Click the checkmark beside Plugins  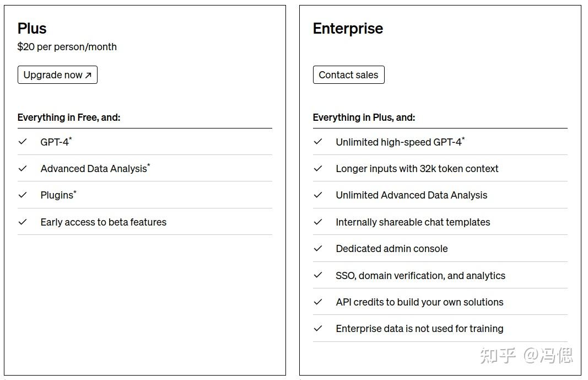[23, 195]
